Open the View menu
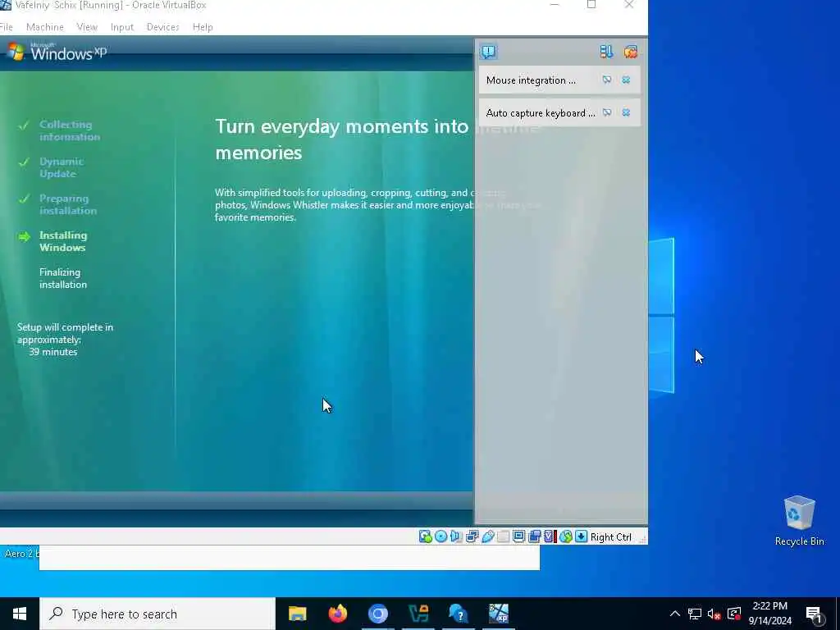 pos(87,27)
